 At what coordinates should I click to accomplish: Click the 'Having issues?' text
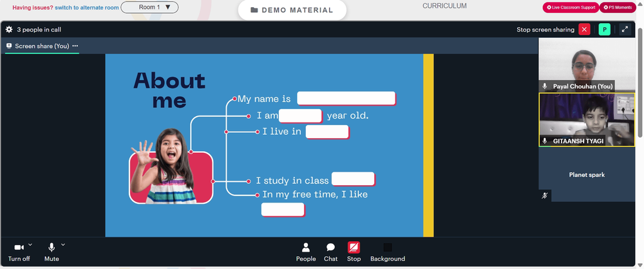pyautogui.click(x=33, y=7)
